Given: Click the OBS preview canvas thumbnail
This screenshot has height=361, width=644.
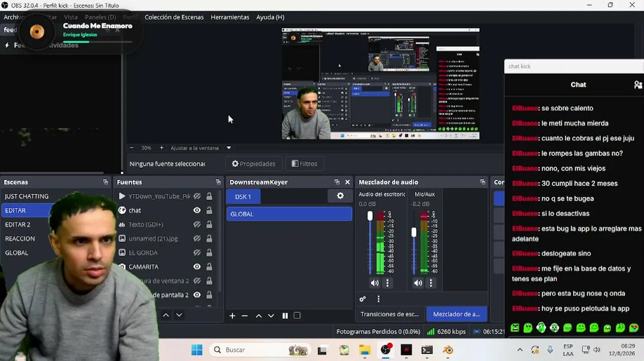Looking at the screenshot, I should [381, 84].
